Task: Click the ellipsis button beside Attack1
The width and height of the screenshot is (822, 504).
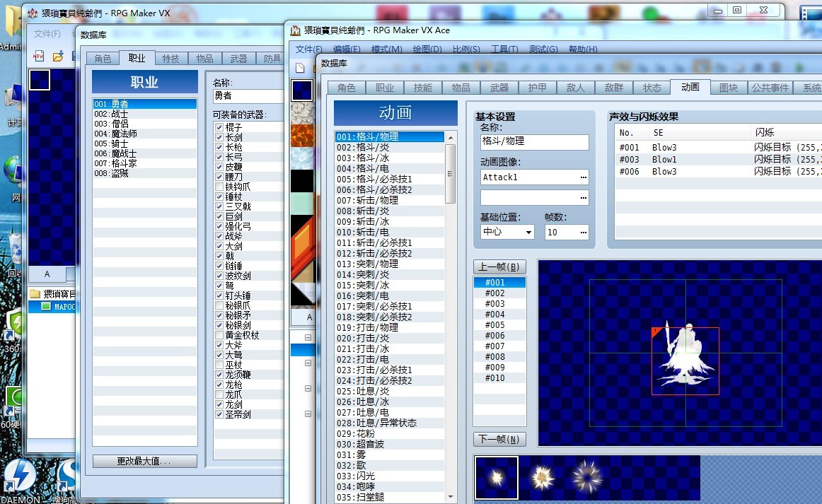Action: 583,177
